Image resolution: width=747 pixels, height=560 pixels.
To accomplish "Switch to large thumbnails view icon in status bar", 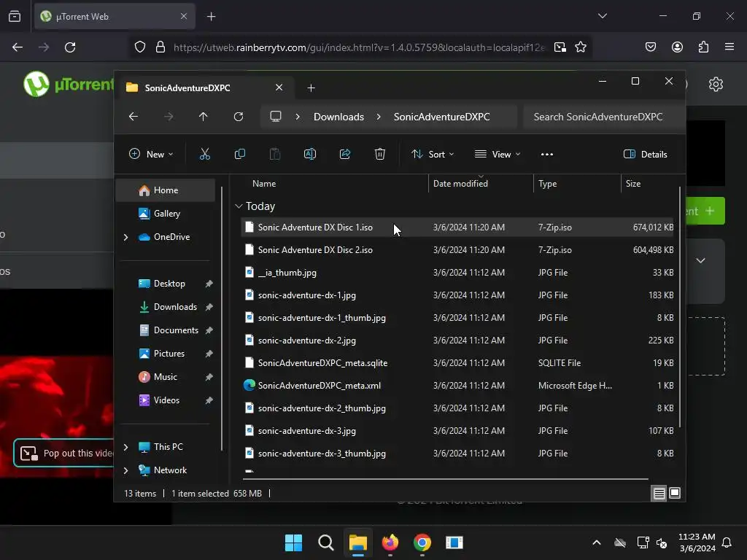I will [675, 494].
